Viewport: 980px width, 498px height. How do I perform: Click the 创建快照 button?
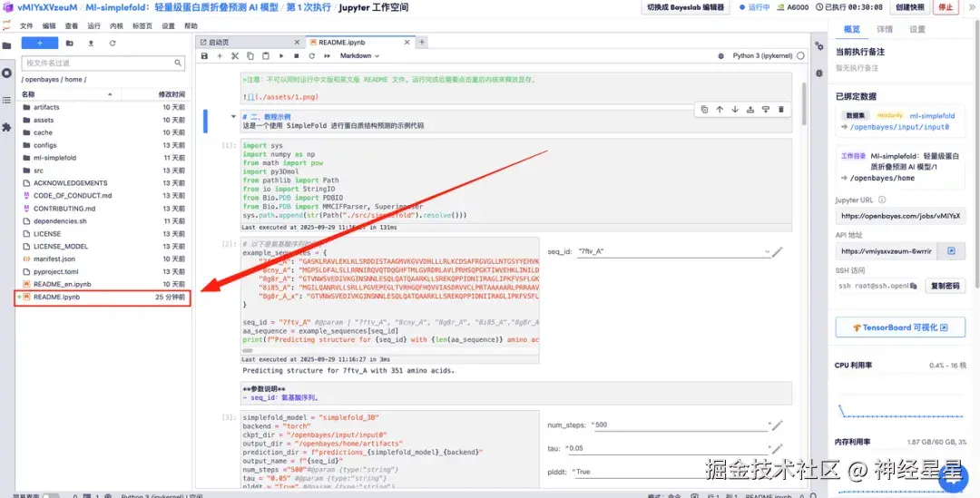[x=909, y=7]
